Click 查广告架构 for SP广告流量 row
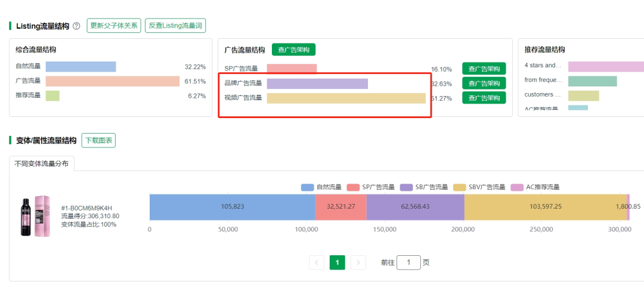Viewport: 644px width, 291px height. pyautogui.click(x=484, y=69)
